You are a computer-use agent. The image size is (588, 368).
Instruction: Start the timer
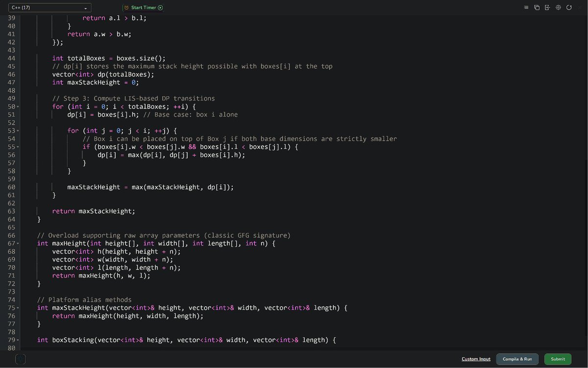(x=143, y=8)
